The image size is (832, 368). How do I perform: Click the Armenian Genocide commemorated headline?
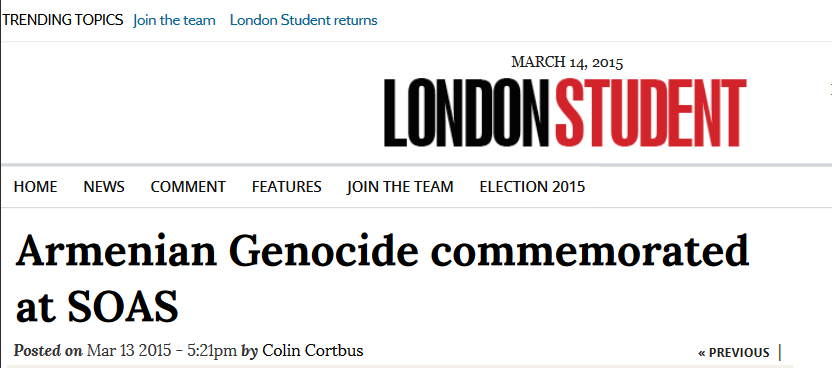tap(382, 278)
